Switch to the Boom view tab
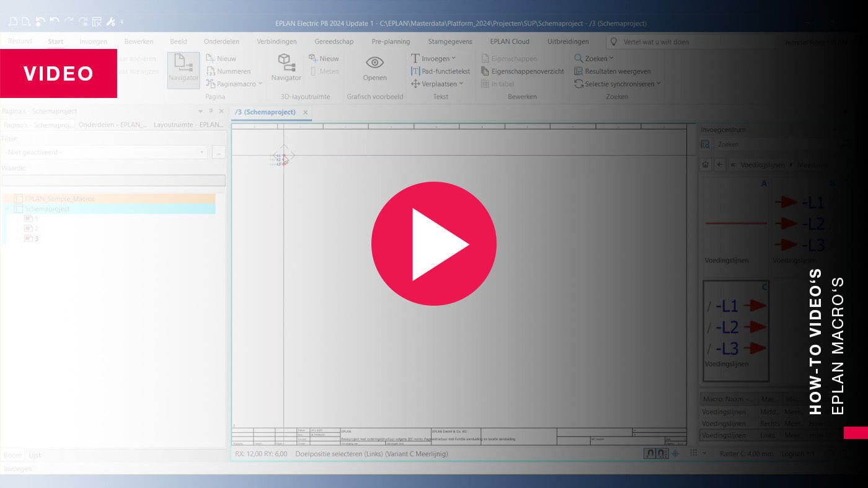The image size is (868, 488). (x=12, y=455)
